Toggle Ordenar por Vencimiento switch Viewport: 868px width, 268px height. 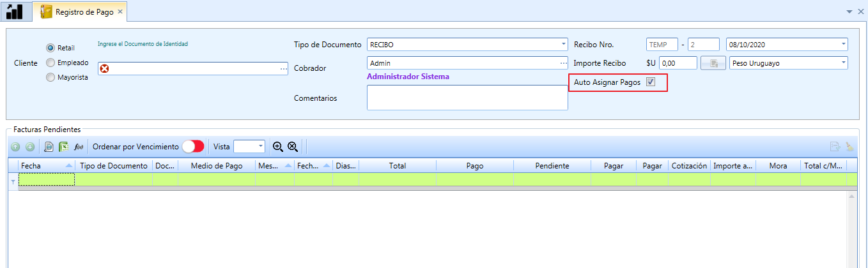coord(193,146)
